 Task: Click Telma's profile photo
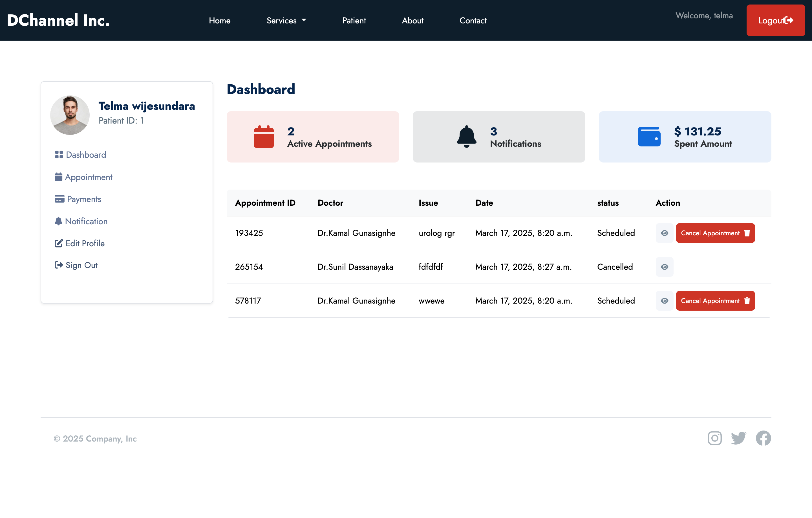coord(70,115)
